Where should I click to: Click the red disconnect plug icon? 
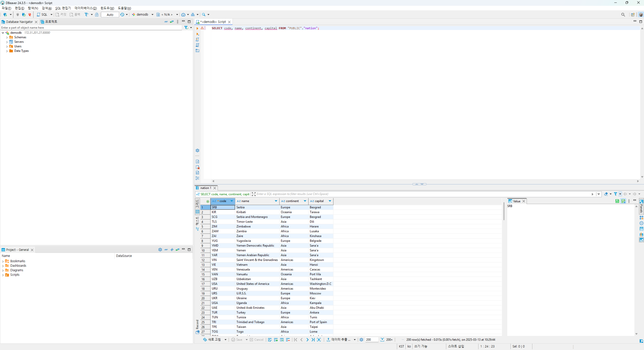pyautogui.click(x=30, y=14)
